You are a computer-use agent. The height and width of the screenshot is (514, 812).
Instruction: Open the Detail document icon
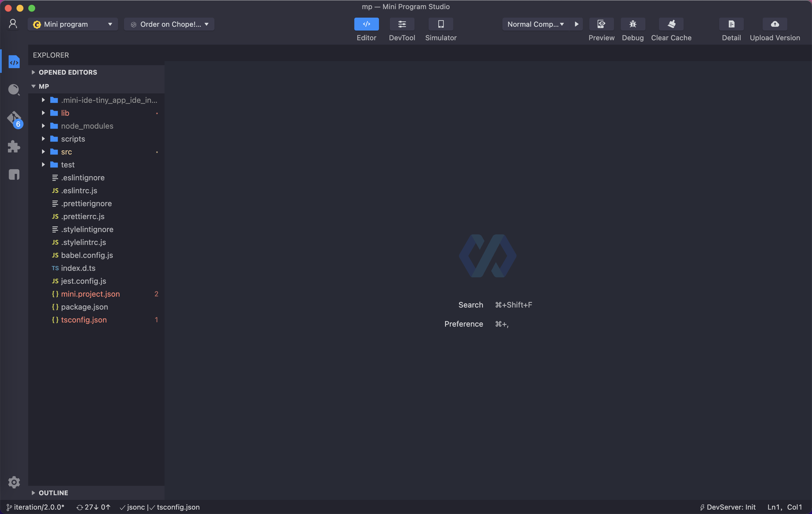pyautogui.click(x=731, y=24)
